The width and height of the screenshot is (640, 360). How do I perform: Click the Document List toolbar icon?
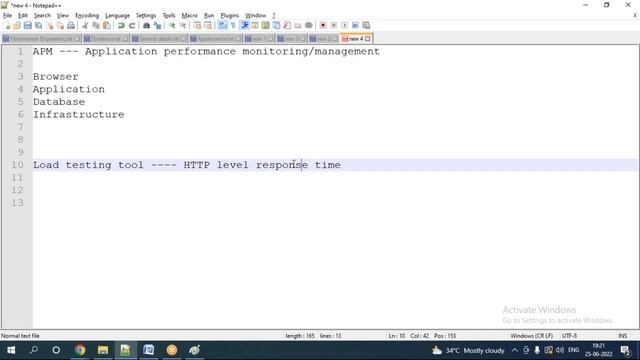click(x=276, y=25)
